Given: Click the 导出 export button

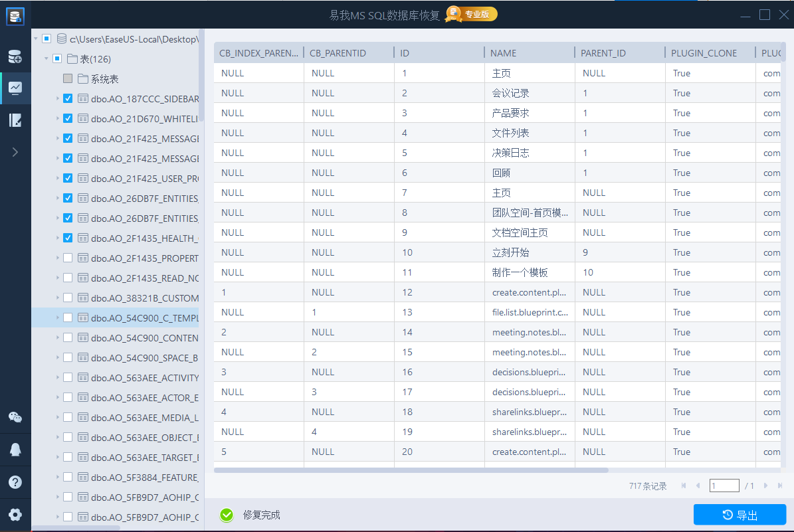Looking at the screenshot, I should click(x=740, y=515).
